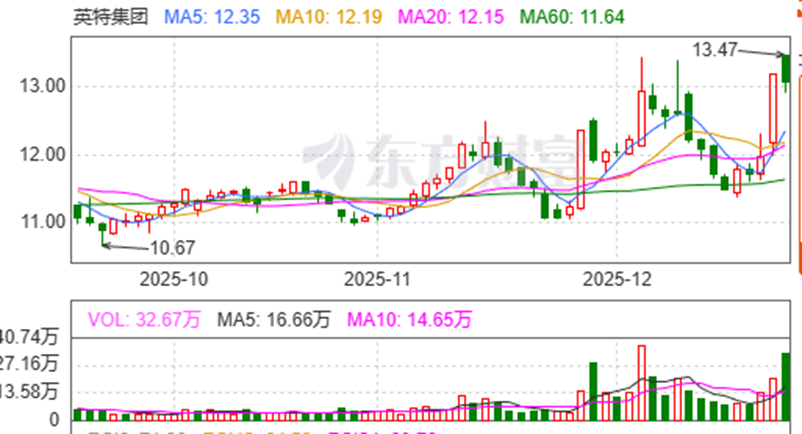Select the MA20: 12.15 indicator label
This screenshot has height=434, width=802.
(x=451, y=17)
